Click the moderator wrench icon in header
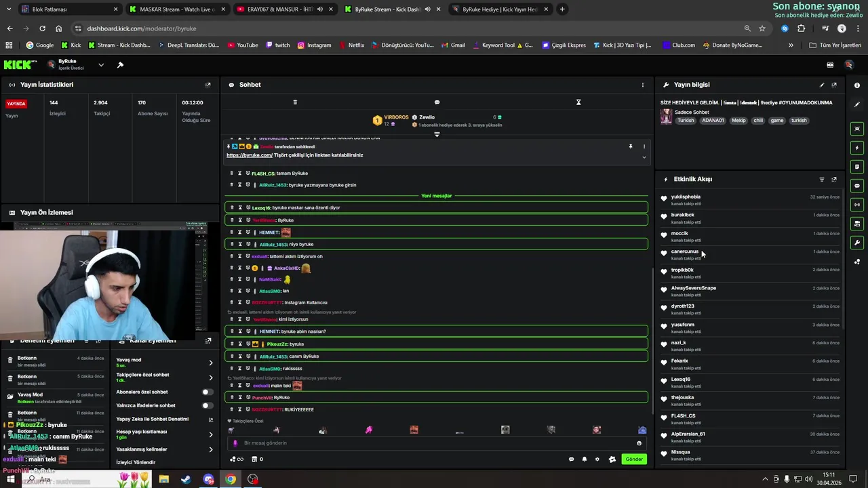The image size is (868, 488). tap(120, 65)
